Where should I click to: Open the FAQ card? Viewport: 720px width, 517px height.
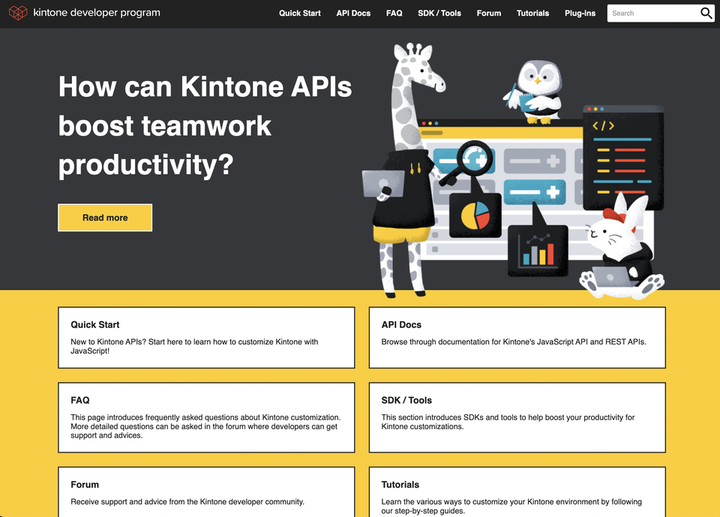pyautogui.click(x=207, y=417)
